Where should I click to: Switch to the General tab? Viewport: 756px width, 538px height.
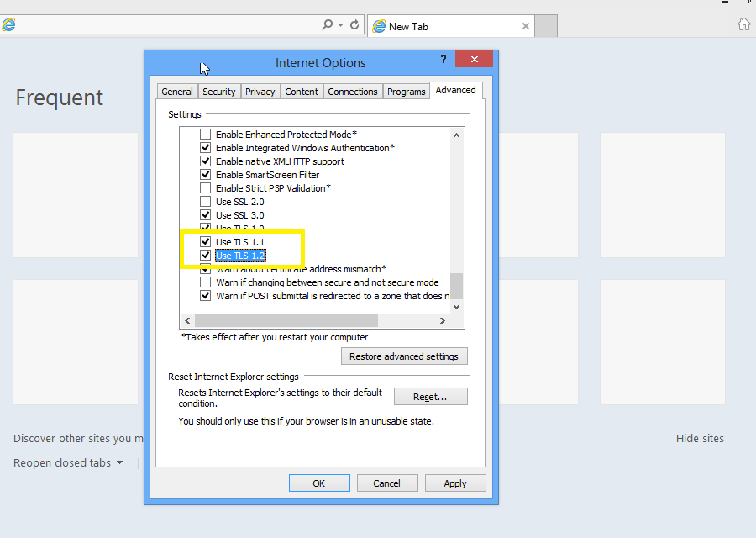point(177,92)
